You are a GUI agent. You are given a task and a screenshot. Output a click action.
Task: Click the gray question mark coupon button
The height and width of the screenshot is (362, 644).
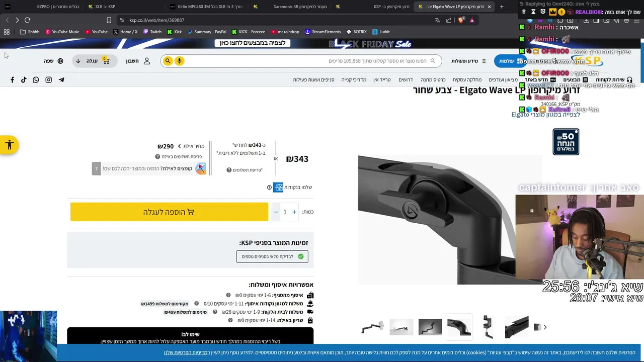[96, 168]
